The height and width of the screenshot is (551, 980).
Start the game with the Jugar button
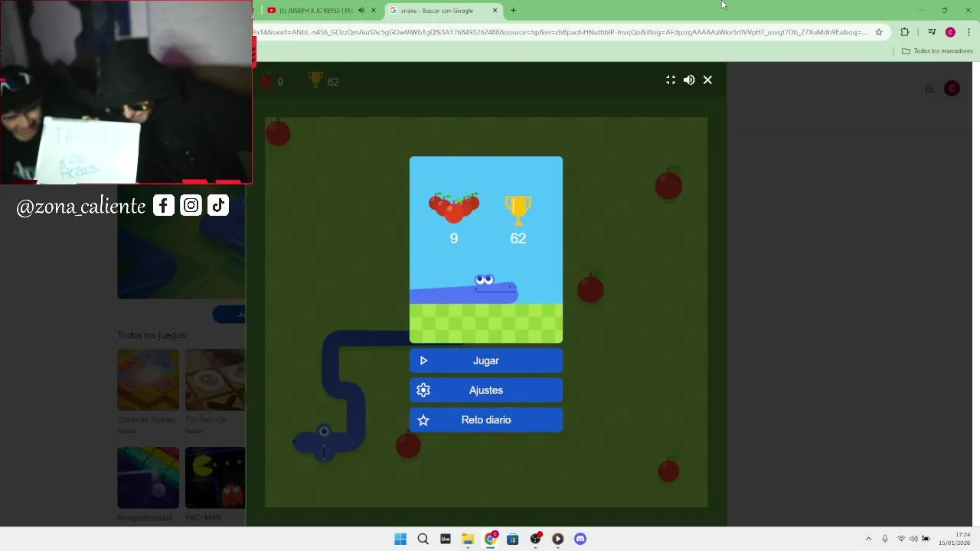(x=485, y=360)
